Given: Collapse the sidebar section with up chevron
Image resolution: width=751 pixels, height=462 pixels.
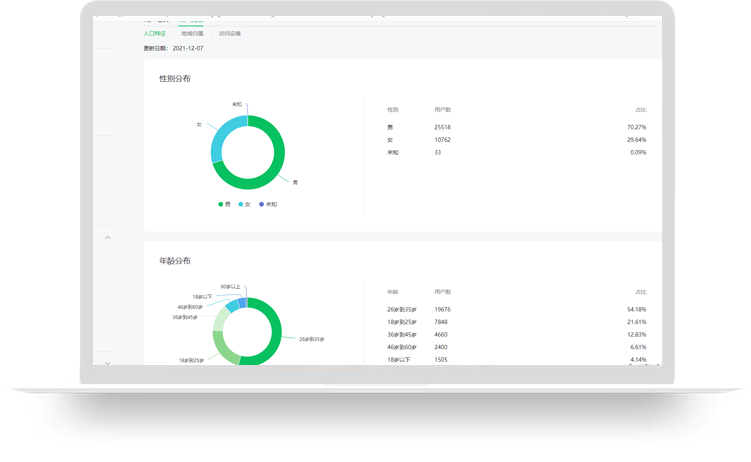Looking at the screenshot, I should pos(108,237).
